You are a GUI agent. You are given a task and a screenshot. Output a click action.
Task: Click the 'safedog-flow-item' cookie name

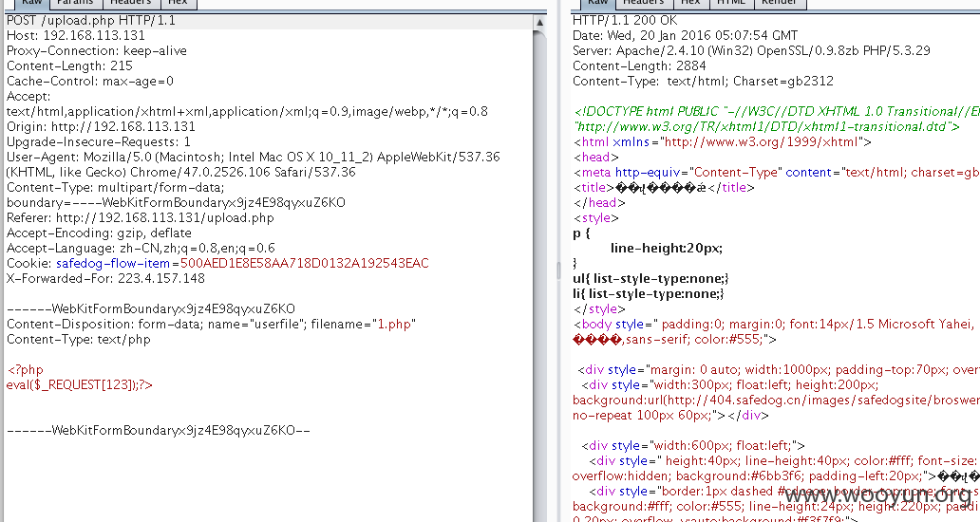tap(113, 264)
